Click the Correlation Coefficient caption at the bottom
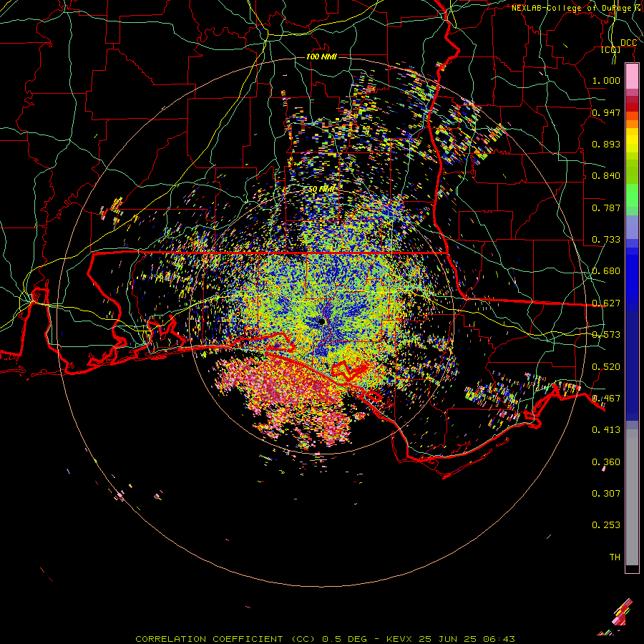The height and width of the screenshot is (644, 644). click(x=326, y=639)
